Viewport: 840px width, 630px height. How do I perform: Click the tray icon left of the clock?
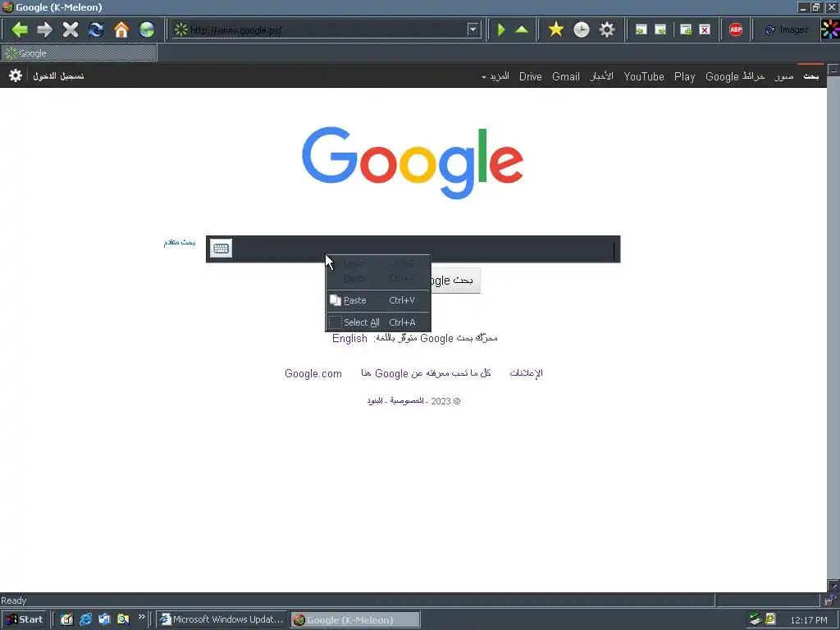(770, 619)
